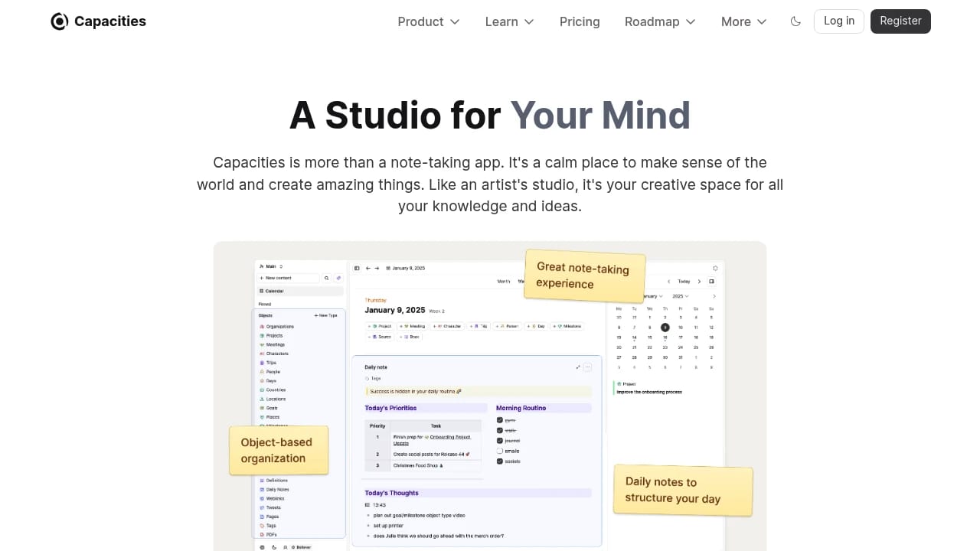Open the three-dot menu on Daily note
Screen dimensions: 980x551
[x=588, y=367]
